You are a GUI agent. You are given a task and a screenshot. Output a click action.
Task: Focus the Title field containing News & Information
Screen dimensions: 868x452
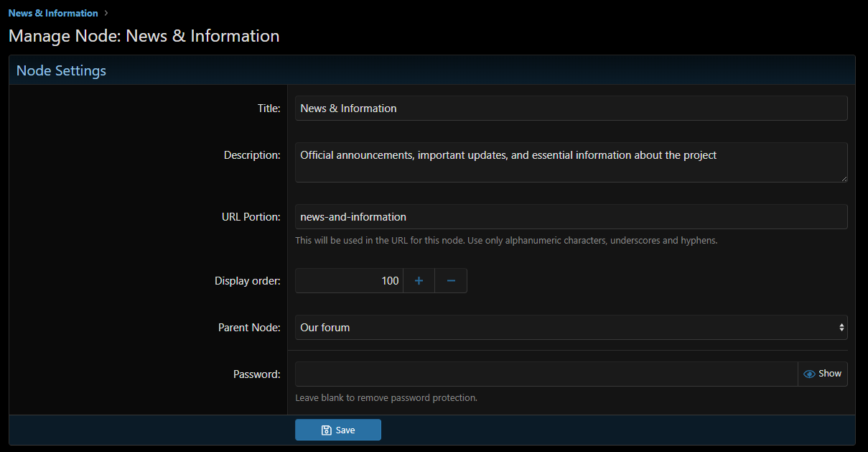[571, 109]
